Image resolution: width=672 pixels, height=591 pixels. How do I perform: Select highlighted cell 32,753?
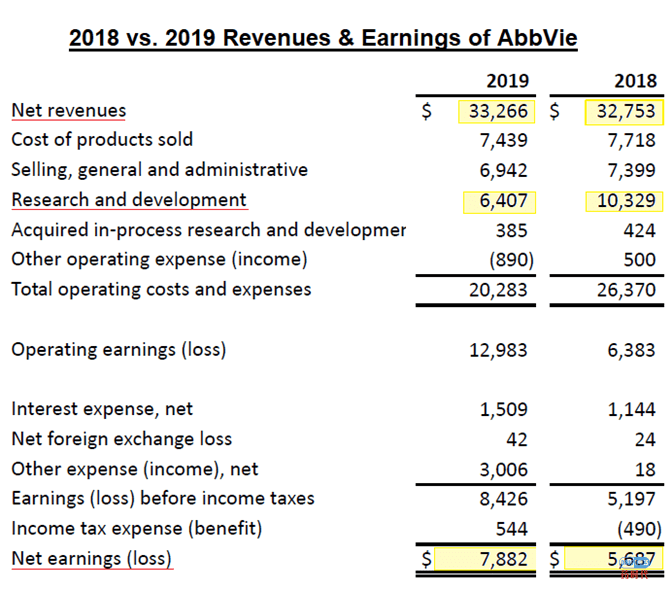point(624,111)
